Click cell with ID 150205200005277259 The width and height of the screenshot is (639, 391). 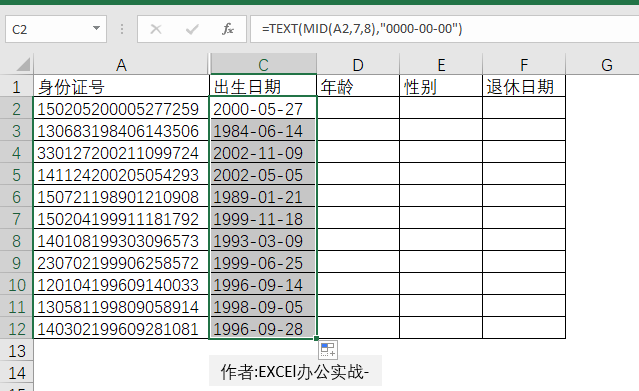coord(121,108)
